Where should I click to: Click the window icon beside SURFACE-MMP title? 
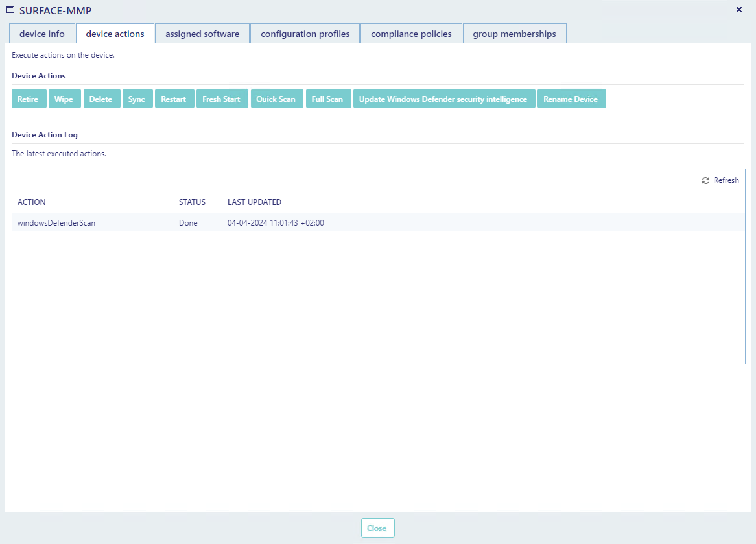pyautogui.click(x=10, y=10)
